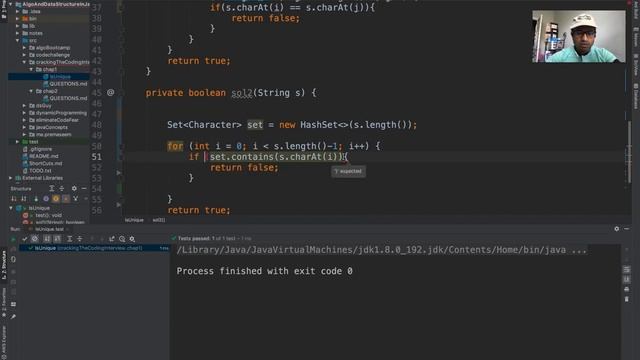The width and height of the screenshot is (640, 360).
Task: Click the scroll to end icon beside console
Action: point(627,279)
